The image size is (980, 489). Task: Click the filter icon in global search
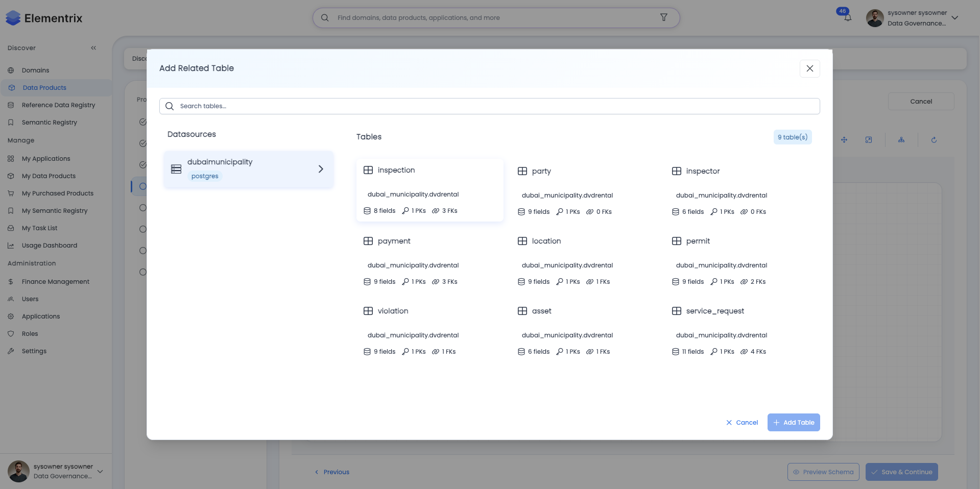664,17
